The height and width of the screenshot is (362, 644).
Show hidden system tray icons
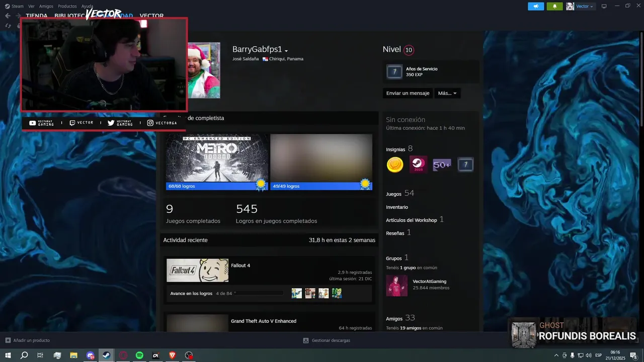(556, 355)
